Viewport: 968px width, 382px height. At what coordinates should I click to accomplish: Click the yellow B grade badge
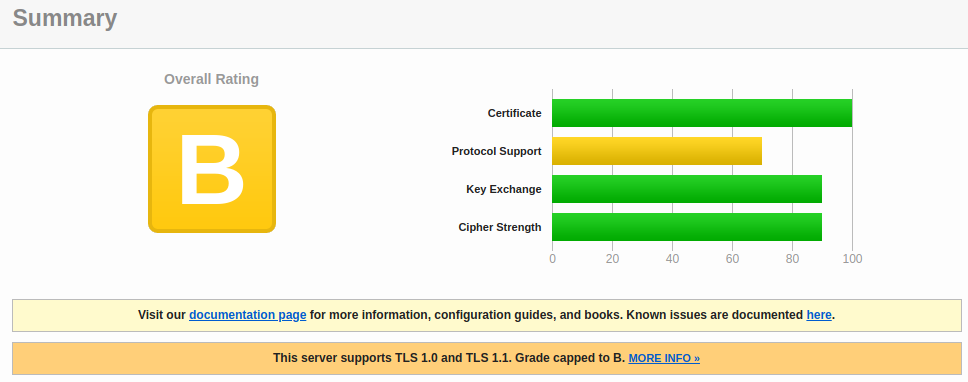click(212, 169)
